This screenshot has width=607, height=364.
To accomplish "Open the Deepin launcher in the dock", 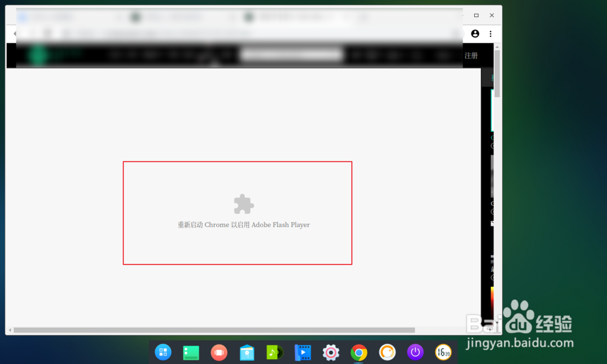I will coord(163,352).
